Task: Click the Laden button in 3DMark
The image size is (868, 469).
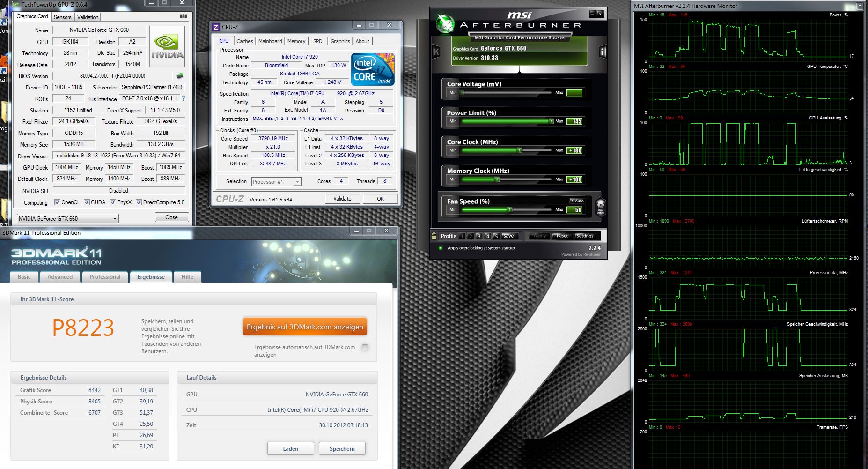Action: 291,448
